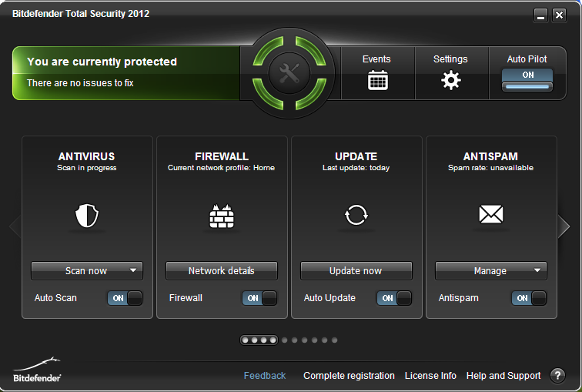Open the Help and Support link
The width and height of the screenshot is (582, 392).
(x=503, y=376)
